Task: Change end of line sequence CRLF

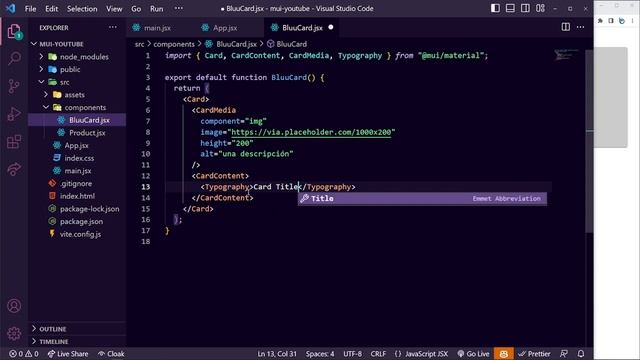Action: (378, 353)
